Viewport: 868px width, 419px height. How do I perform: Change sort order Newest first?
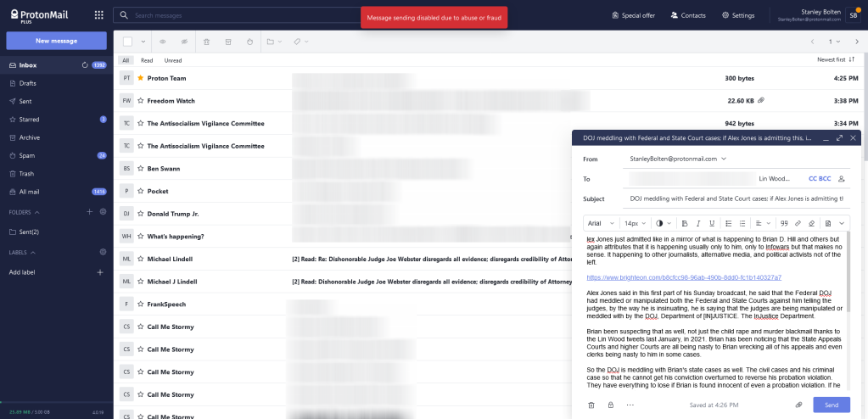pyautogui.click(x=836, y=59)
